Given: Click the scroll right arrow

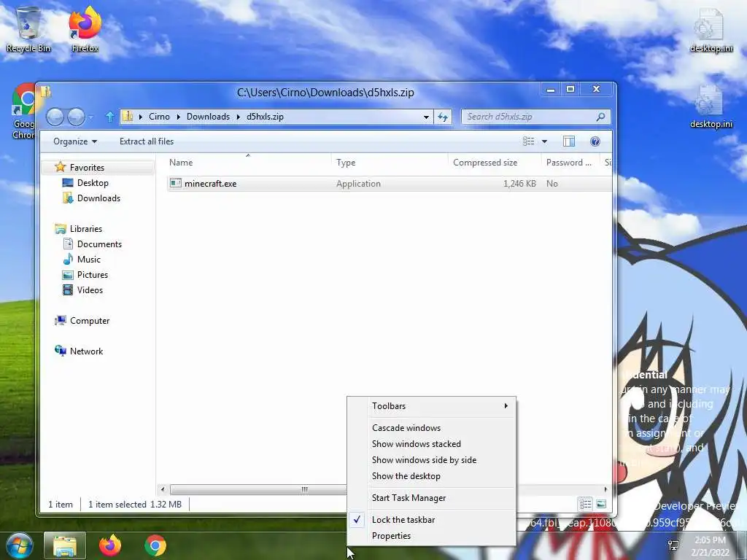Looking at the screenshot, I should tap(605, 489).
